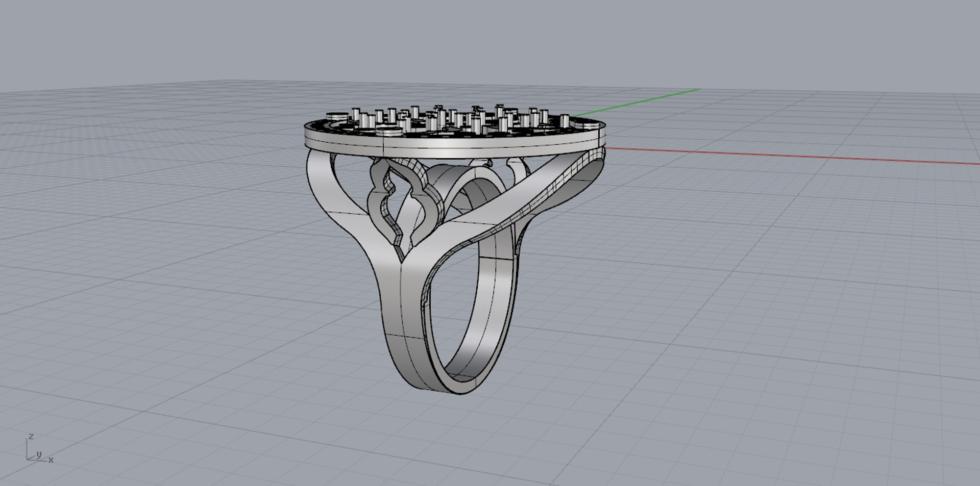Click the green Y-axis line in the viewport
This screenshot has height=486, width=980.
coord(635,103)
